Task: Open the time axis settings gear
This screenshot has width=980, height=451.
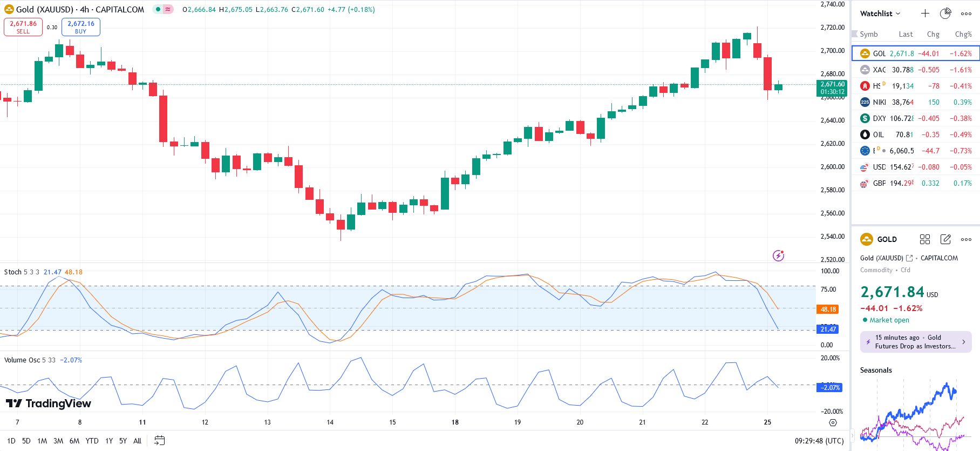Action: [x=833, y=423]
